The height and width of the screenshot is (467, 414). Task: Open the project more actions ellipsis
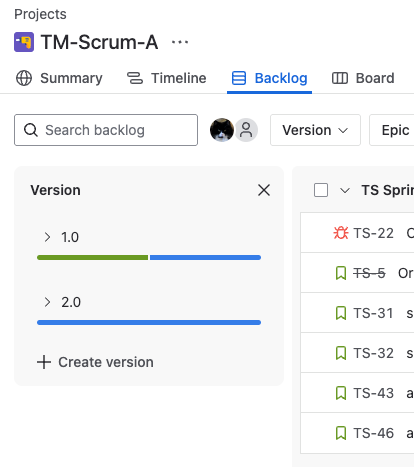pyautogui.click(x=180, y=42)
